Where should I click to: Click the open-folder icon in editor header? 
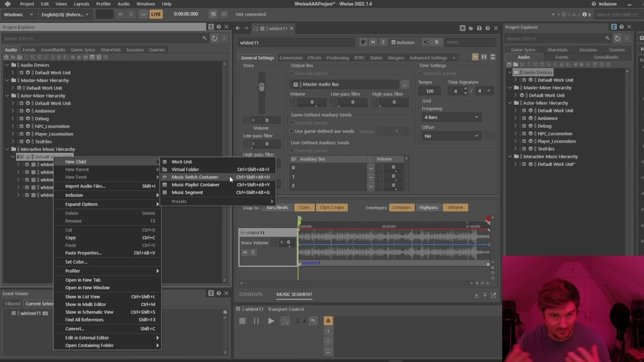point(471,28)
